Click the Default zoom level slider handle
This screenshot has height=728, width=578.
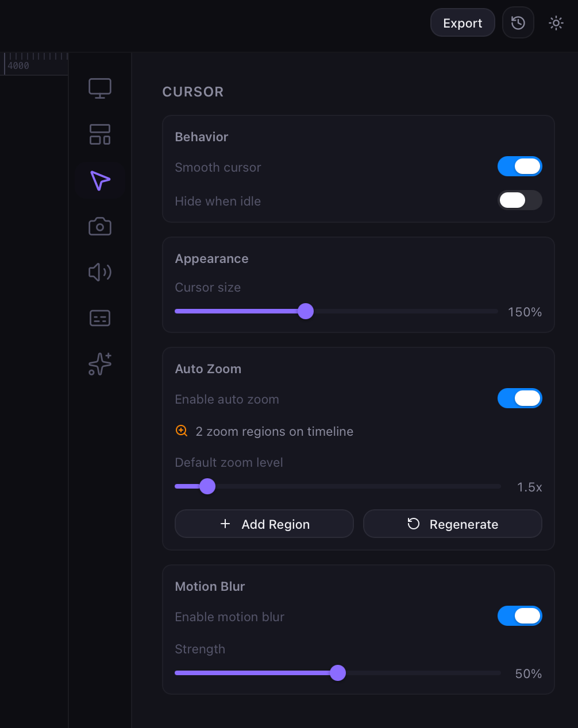coord(207,487)
